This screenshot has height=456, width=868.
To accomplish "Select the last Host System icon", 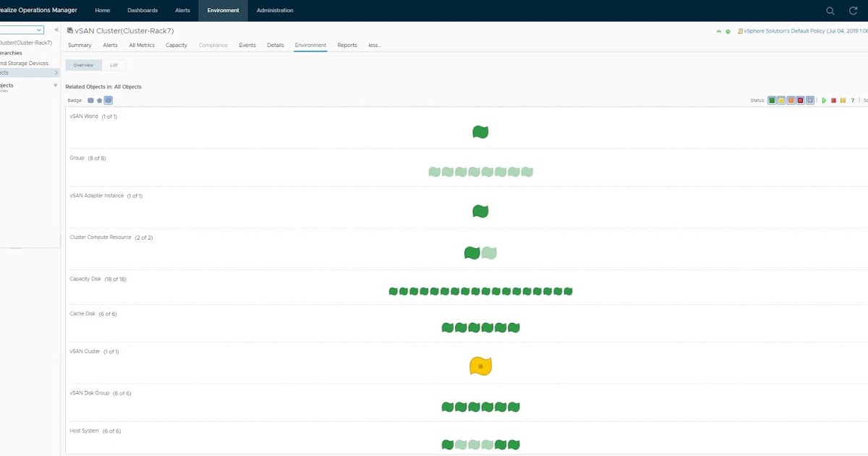I will 514,444.
